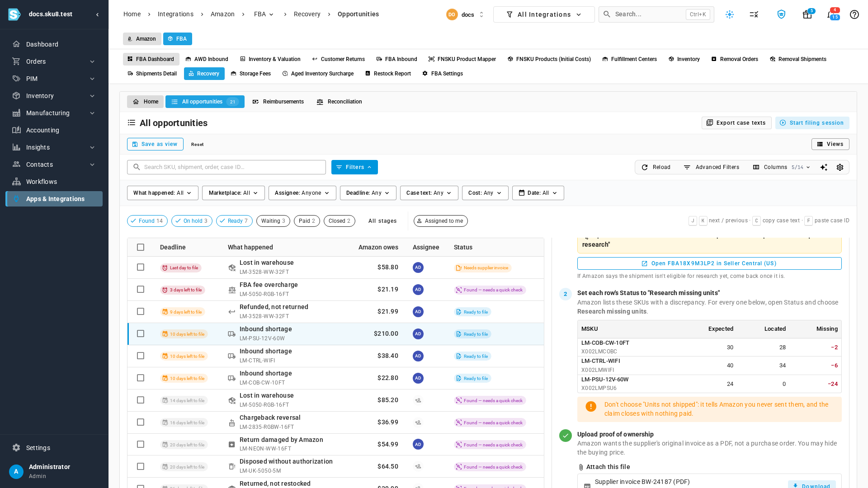Viewport: 868px width, 488px height.
Task: Check the FBA fee overcharge row checkbox
Action: 141,289
